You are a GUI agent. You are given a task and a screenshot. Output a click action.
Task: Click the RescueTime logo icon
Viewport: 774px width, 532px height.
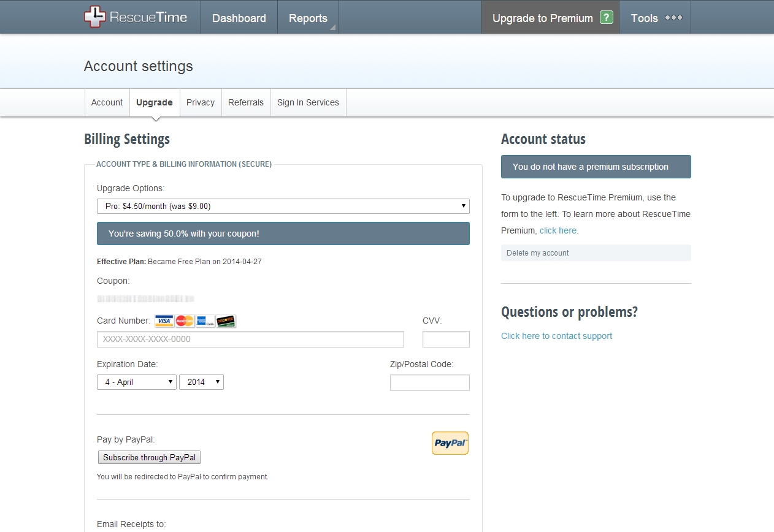95,17
